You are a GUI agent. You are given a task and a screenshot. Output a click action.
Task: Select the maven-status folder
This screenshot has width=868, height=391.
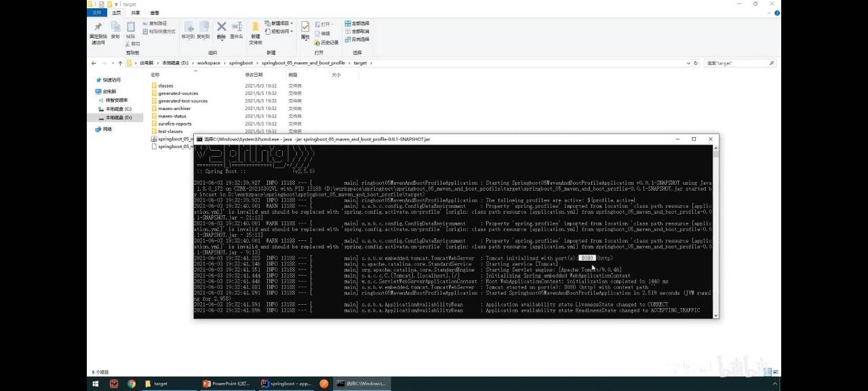point(168,116)
